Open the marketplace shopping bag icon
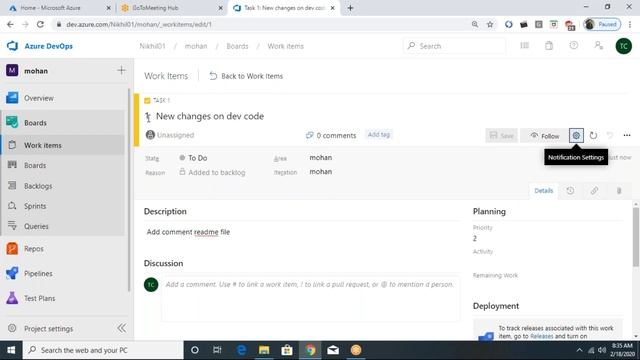This screenshot has height=360, width=640. [x=549, y=46]
